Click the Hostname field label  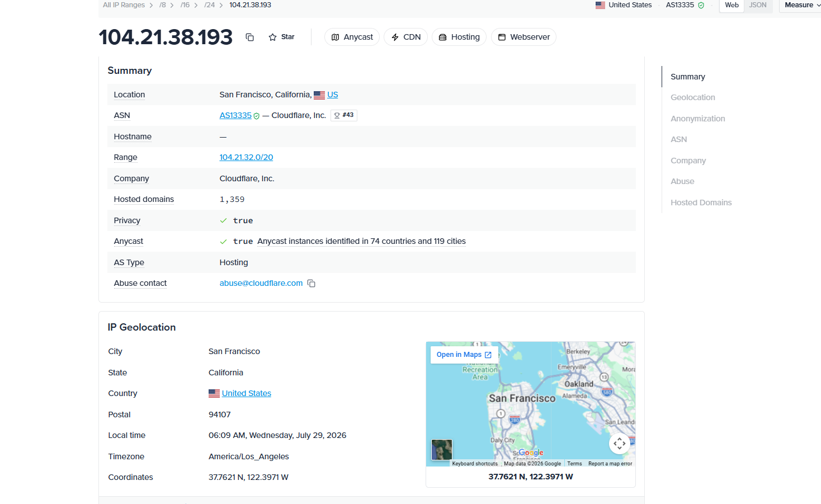(133, 136)
